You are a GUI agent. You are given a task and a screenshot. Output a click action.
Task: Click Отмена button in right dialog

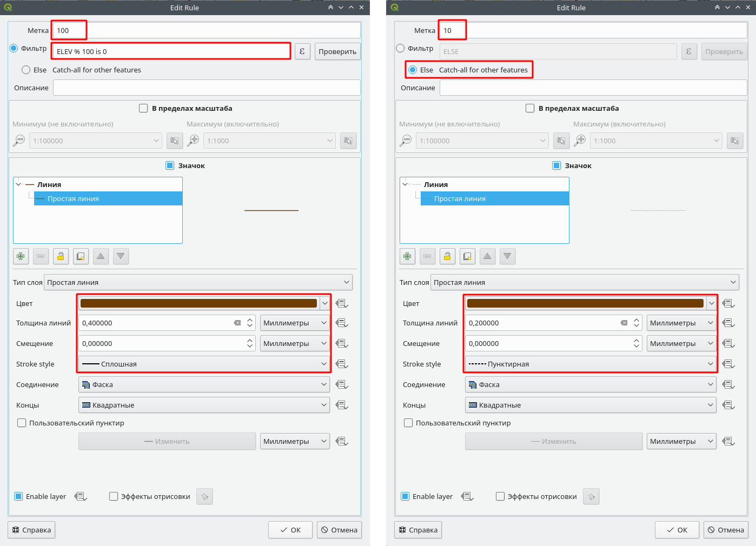pos(726,530)
